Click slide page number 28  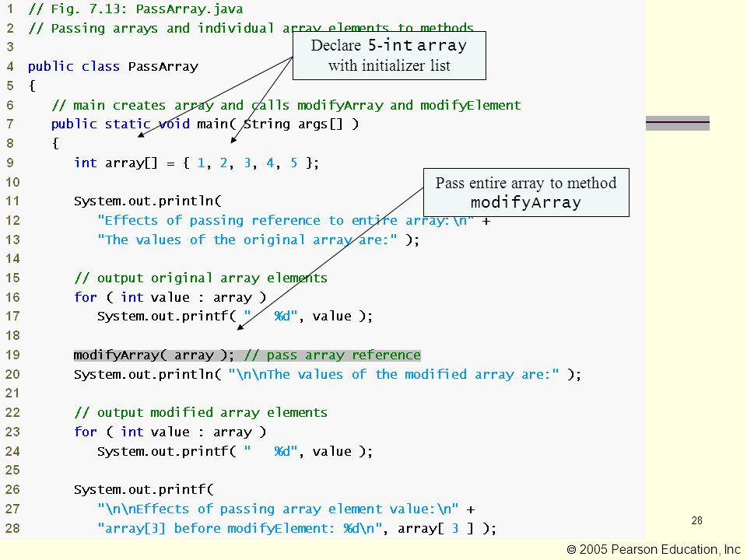coord(697,520)
